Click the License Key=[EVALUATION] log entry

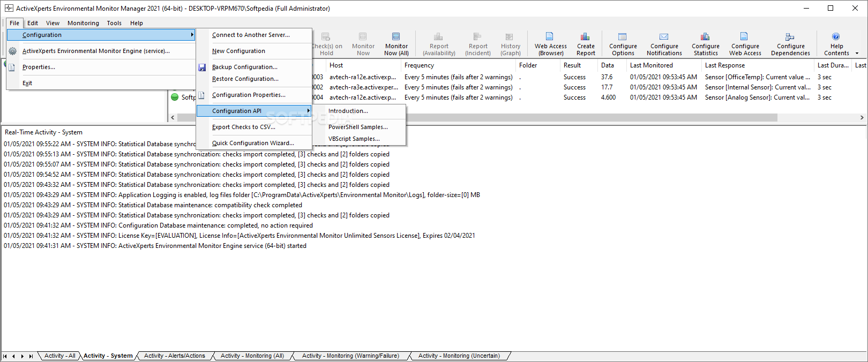click(240, 236)
